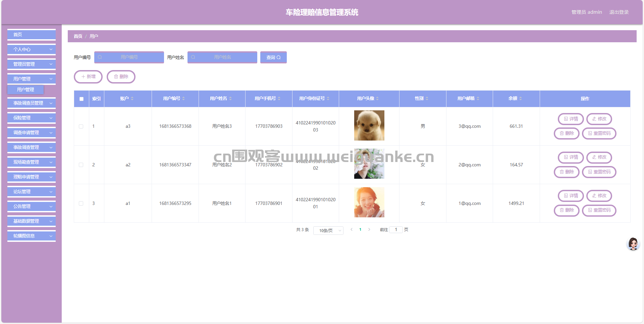
Task: Check the row checkbox for a3
Action: point(81,126)
